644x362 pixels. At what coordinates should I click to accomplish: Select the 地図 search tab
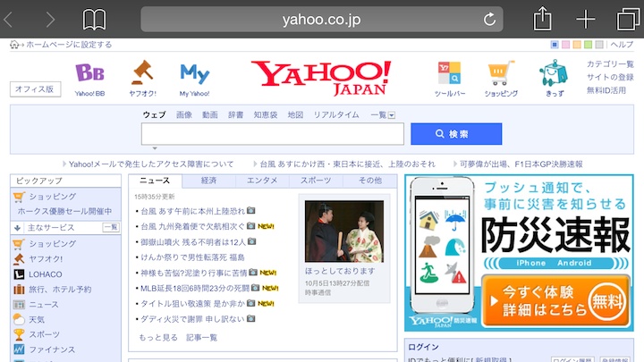click(x=295, y=115)
